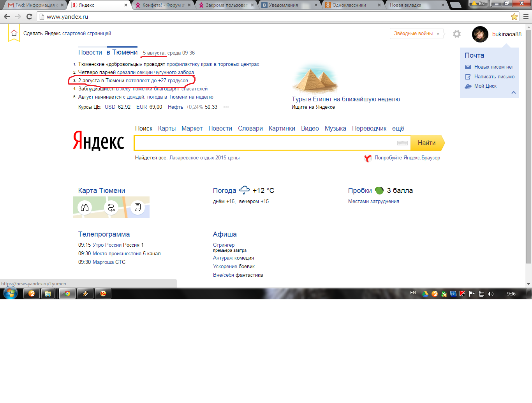Open the public transport bus icon on map
The height and width of the screenshot is (403, 532).
[x=137, y=207]
